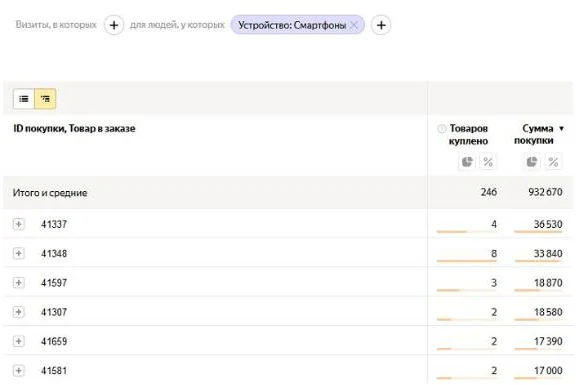Switch to tree list view
Screen dimensions: 580x385
click(45, 99)
